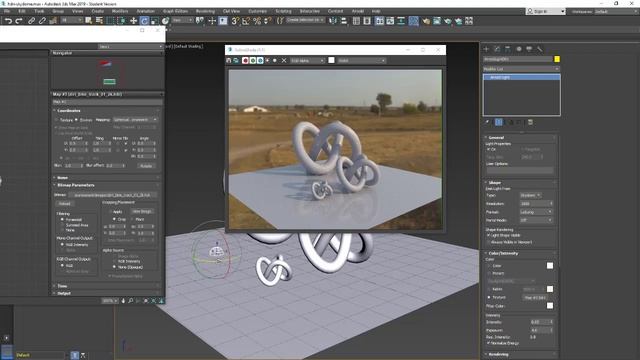Click the Rotate button in Coordinates
640x360 pixels.
tap(146, 166)
